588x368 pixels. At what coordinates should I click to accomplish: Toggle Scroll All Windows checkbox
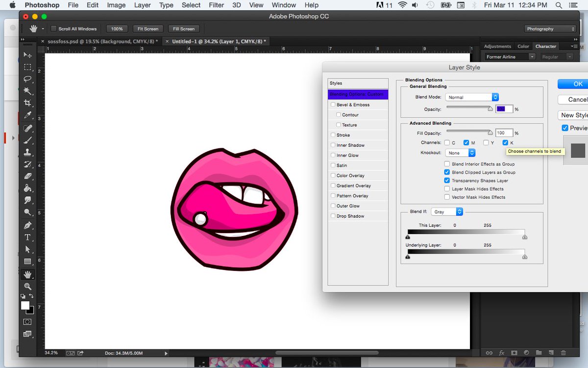54,29
